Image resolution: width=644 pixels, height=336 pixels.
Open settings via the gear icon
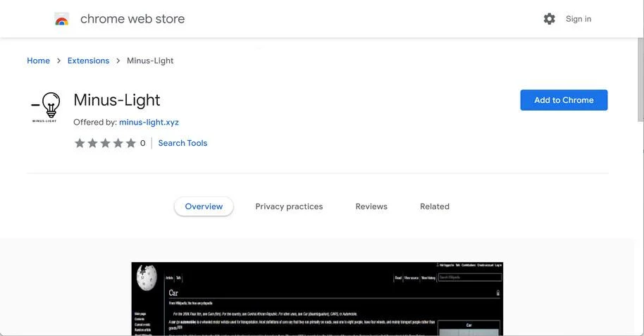pyautogui.click(x=549, y=19)
